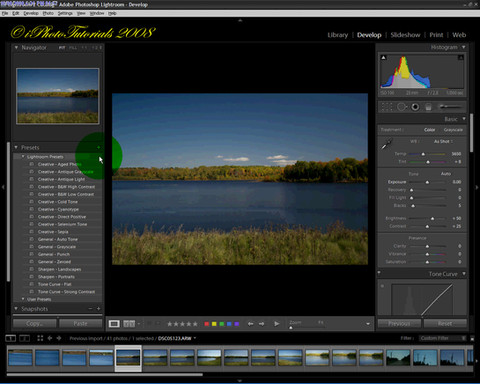Image resolution: width=480 pixels, height=384 pixels.
Task: Pick the white balance eyedropper tool
Action: (x=387, y=144)
